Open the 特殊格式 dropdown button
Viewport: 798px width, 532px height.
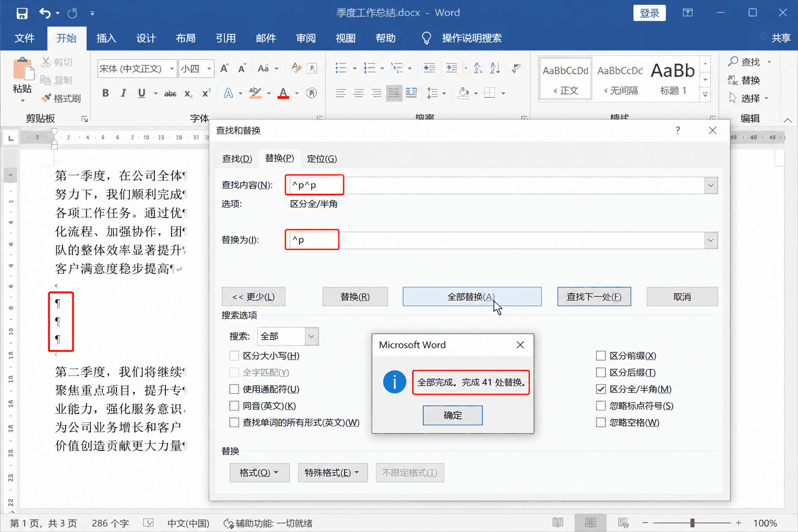click(333, 473)
